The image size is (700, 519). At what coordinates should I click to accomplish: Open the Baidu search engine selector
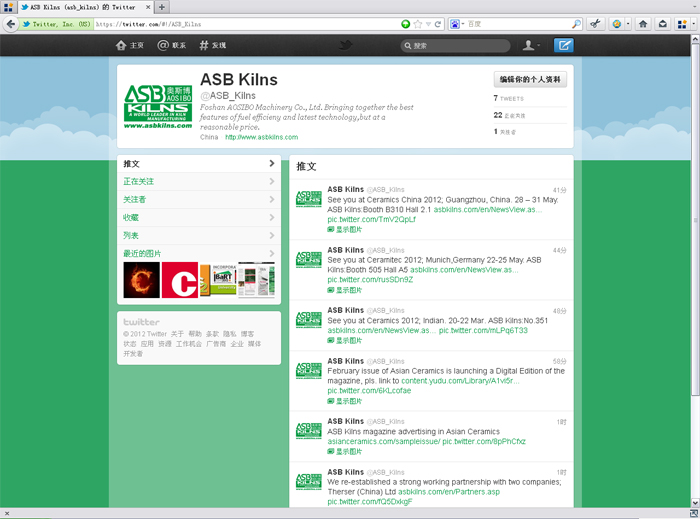pyautogui.click(x=457, y=24)
